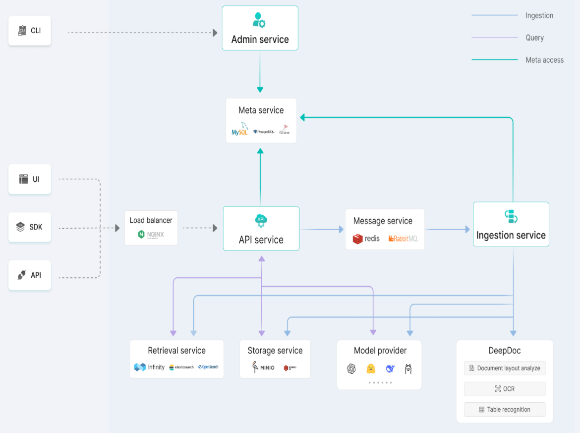Click the Infinity logo in Retrieval service

click(x=149, y=367)
